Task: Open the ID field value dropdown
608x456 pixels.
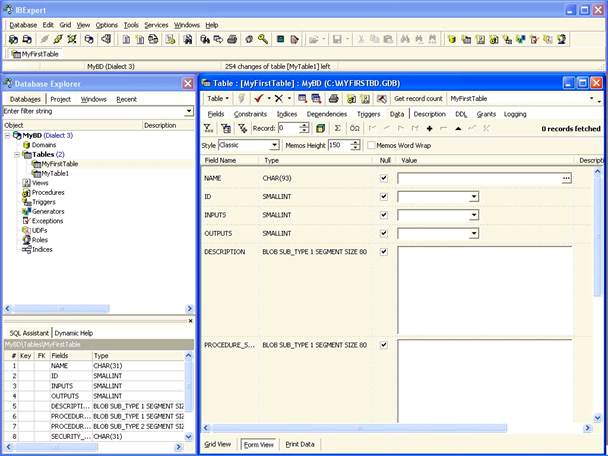Action: 474,197
